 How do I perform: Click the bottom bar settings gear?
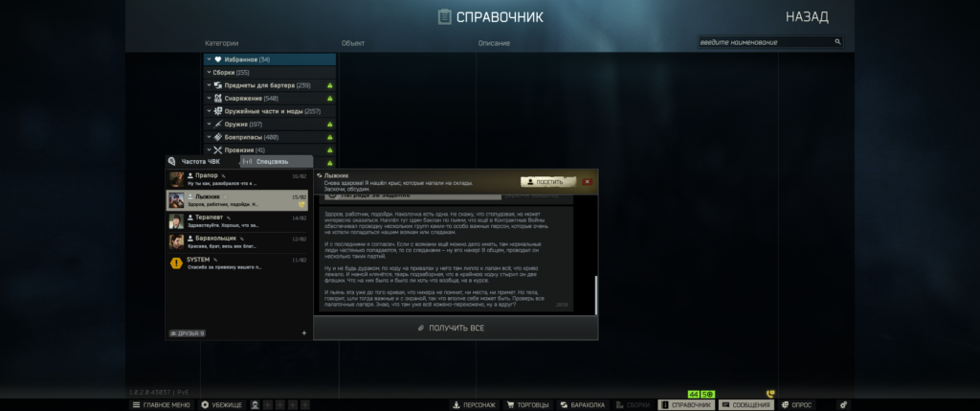pyautogui.click(x=842, y=405)
